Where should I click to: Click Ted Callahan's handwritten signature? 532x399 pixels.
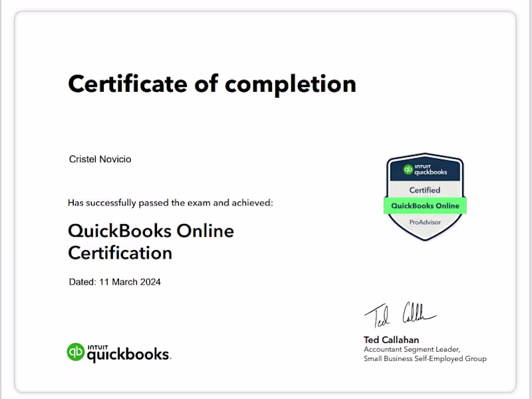pyautogui.click(x=401, y=315)
